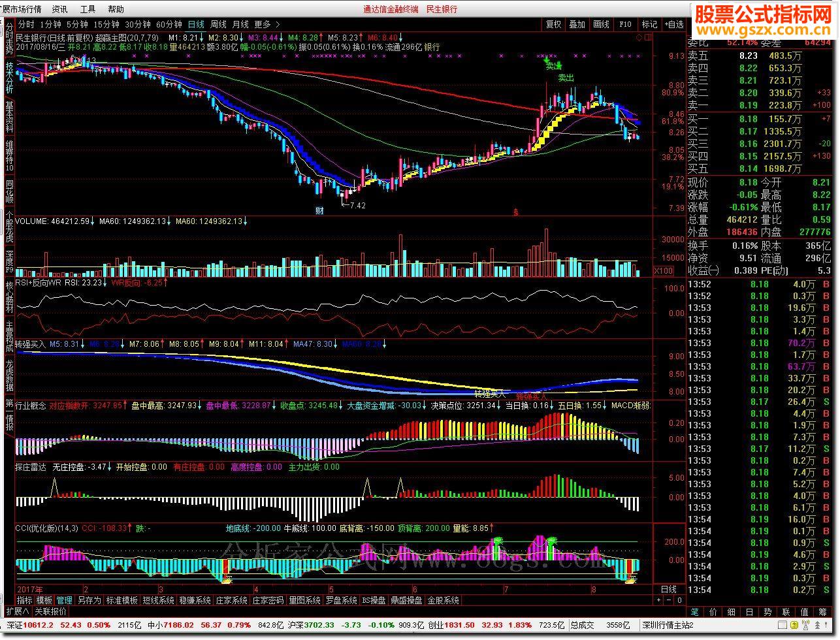Open the 维赛特10 side panel tab

[x=9, y=156]
